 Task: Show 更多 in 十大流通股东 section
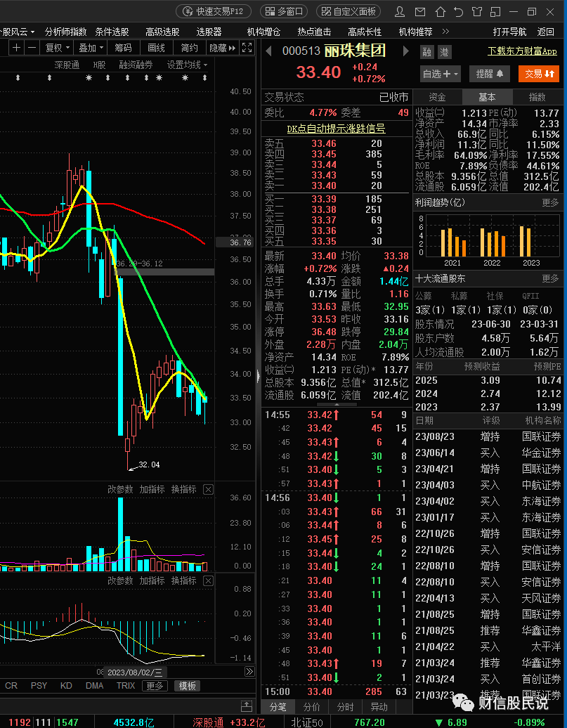(x=550, y=278)
